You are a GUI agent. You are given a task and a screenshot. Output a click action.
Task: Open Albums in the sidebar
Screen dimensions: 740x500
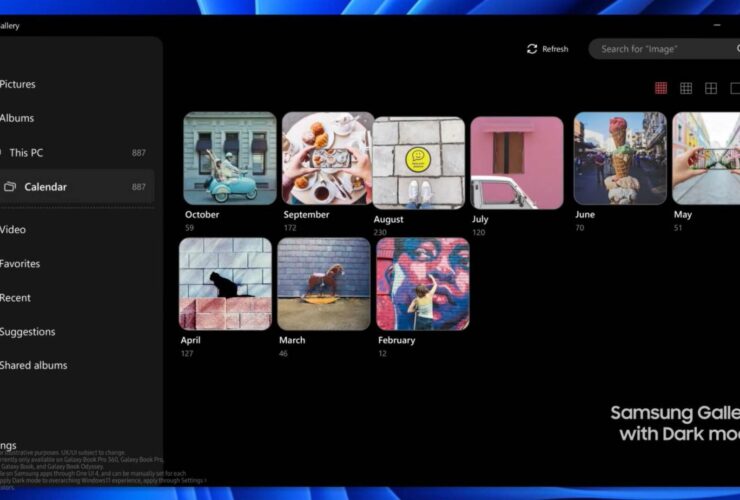point(17,118)
